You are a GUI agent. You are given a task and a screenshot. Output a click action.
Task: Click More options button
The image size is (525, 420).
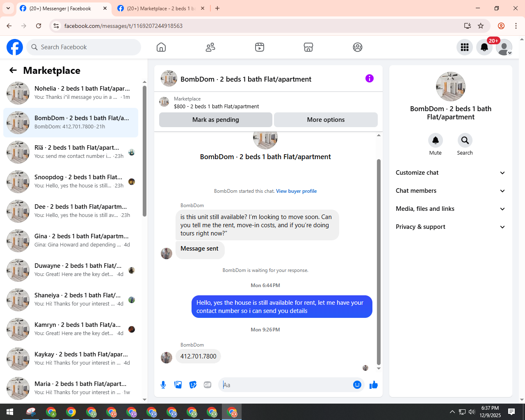326,120
